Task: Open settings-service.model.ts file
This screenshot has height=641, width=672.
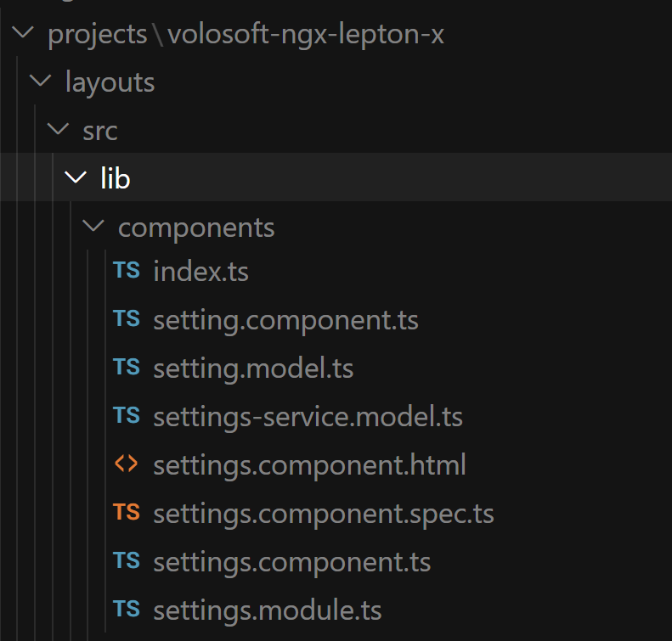Action: 308,417
